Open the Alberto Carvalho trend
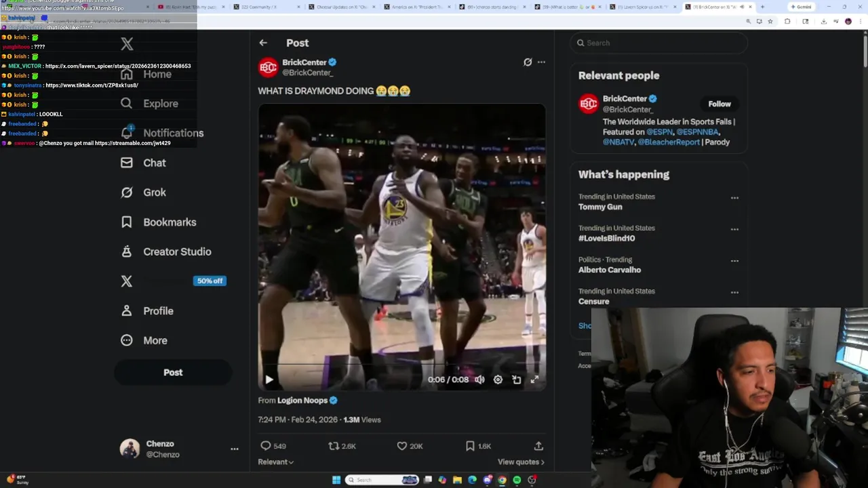The height and width of the screenshot is (488, 868). click(x=610, y=270)
